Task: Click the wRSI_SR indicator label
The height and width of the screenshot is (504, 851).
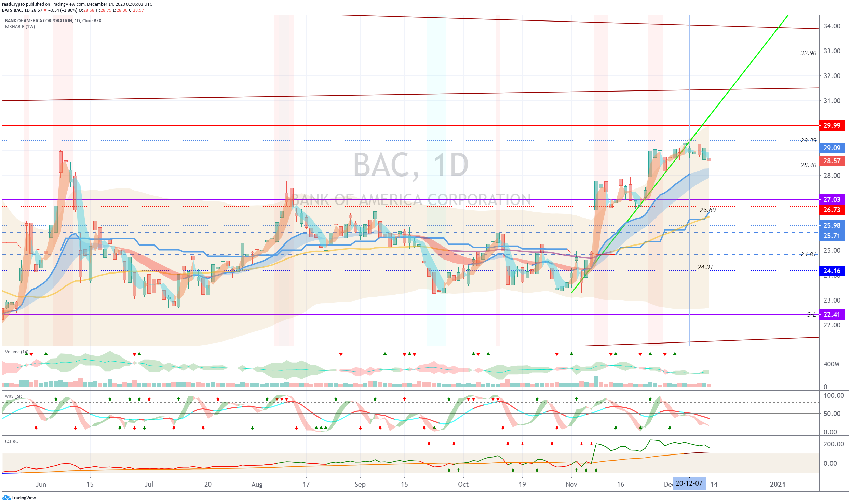Action: (13, 396)
